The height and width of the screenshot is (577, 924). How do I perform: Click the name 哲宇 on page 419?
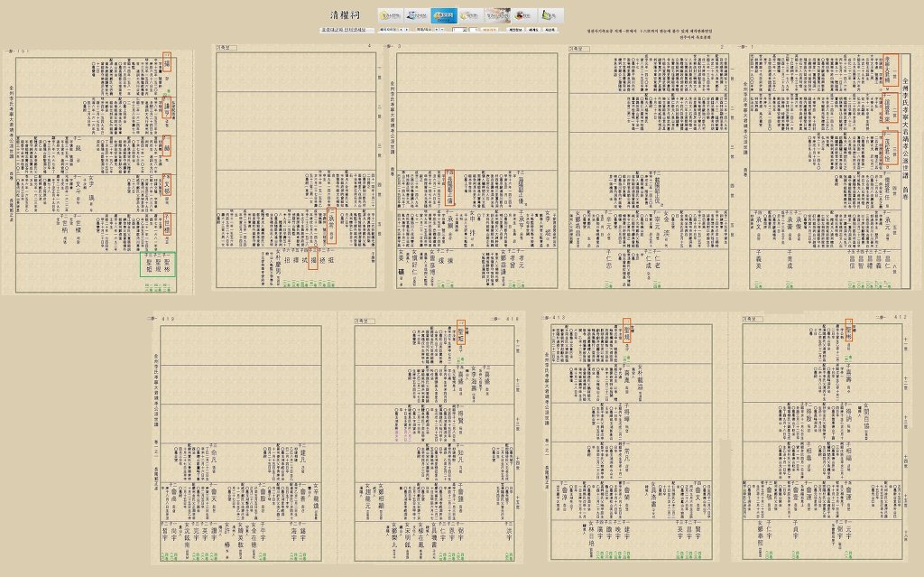[165, 534]
